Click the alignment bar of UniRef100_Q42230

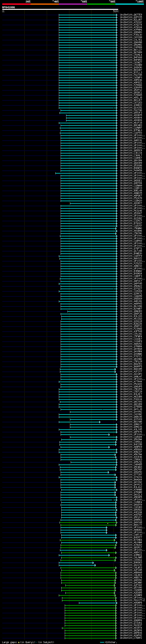coord(77,565)
